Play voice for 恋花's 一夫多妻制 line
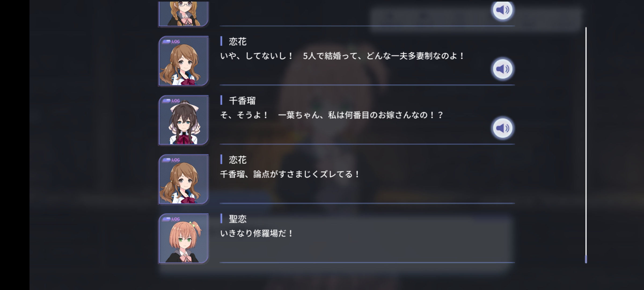644x290 pixels. pos(503,69)
